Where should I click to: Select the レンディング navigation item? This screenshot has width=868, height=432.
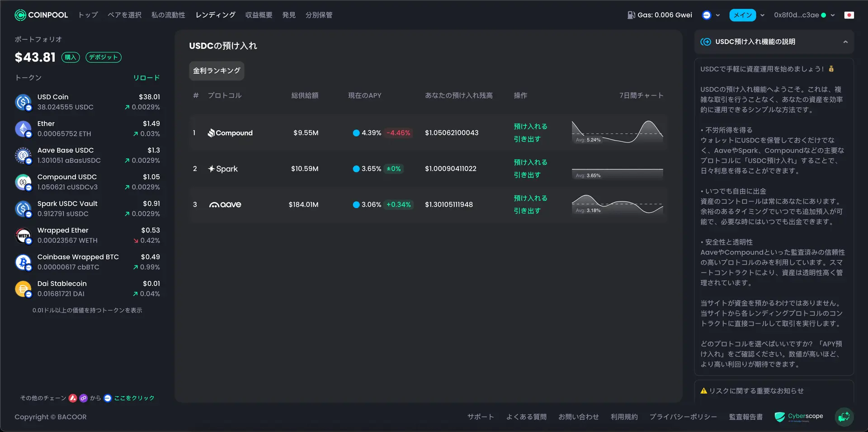[215, 15]
